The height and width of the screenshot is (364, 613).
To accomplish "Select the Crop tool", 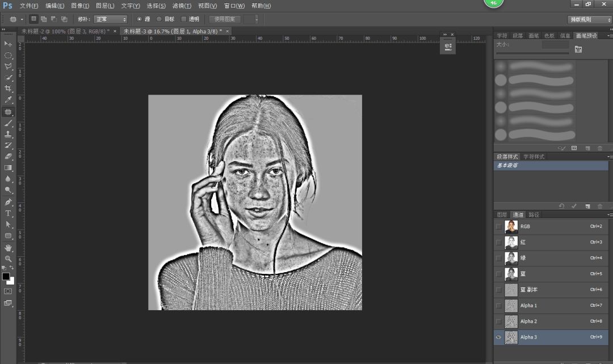I will [8, 88].
